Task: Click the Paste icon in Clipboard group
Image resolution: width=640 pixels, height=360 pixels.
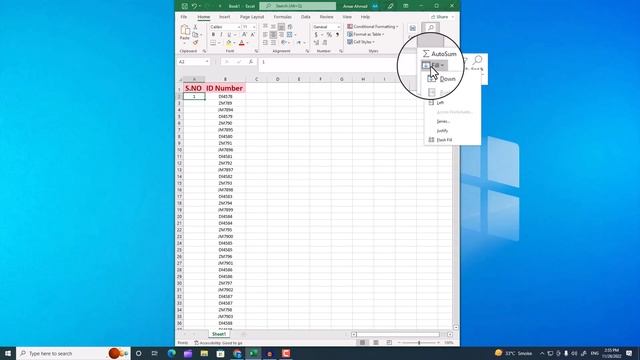Action: coord(185,30)
